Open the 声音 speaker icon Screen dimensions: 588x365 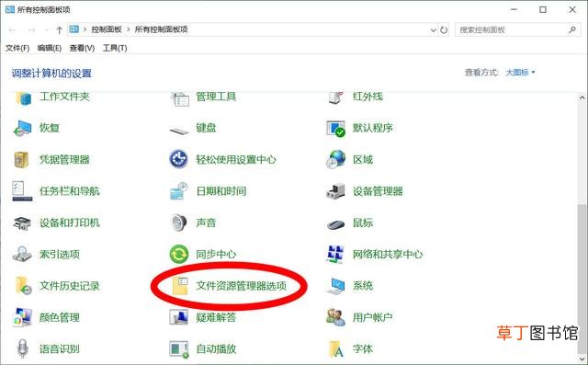tap(178, 222)
